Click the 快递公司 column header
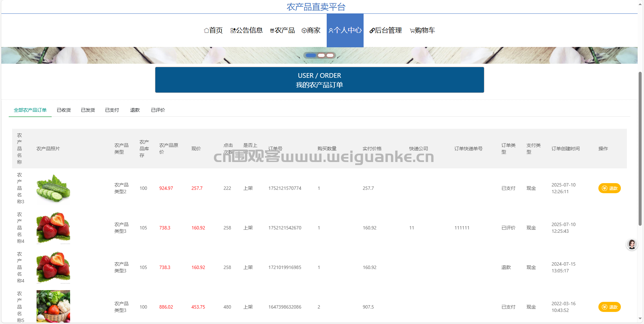 (x=419, y=149)
